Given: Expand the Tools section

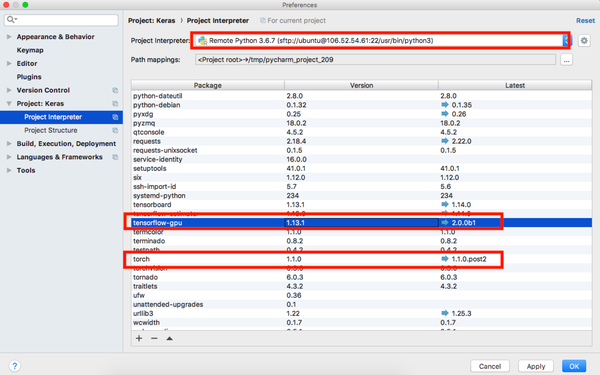Looking at the screenshot, I should click(9, 171).
